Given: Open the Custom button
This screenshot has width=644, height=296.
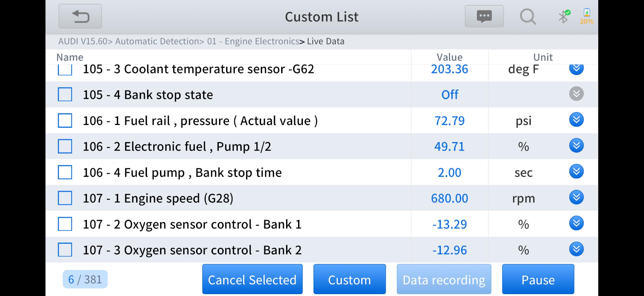Looking at the screenshot, I should [x=350, y=279].
